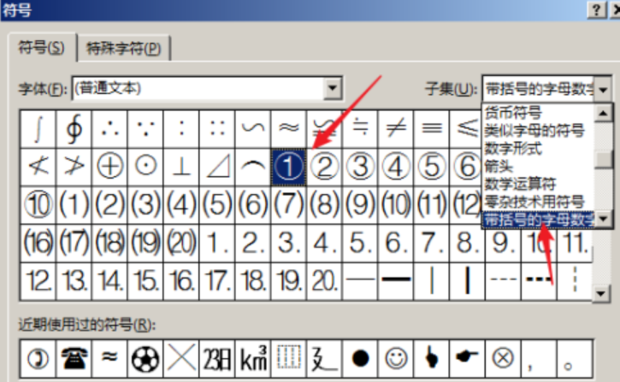The image size is (620, 382).
Task: Select the circled number ① symbol
Action: pyautogui.click(x=288, y=166)
